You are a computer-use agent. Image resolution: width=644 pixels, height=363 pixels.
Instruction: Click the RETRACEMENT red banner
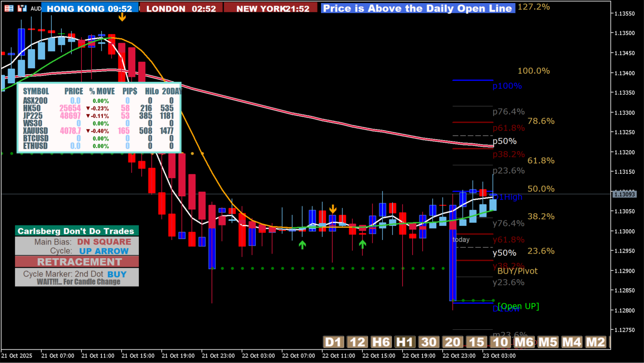point(77,262)
